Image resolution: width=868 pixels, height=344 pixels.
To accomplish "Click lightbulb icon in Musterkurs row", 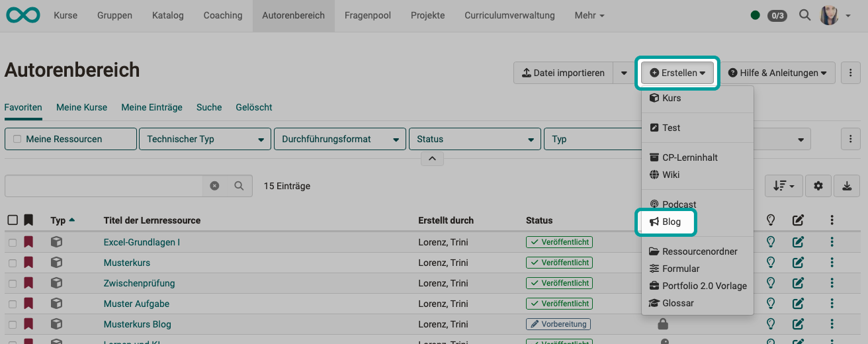I will coord(770,263).
